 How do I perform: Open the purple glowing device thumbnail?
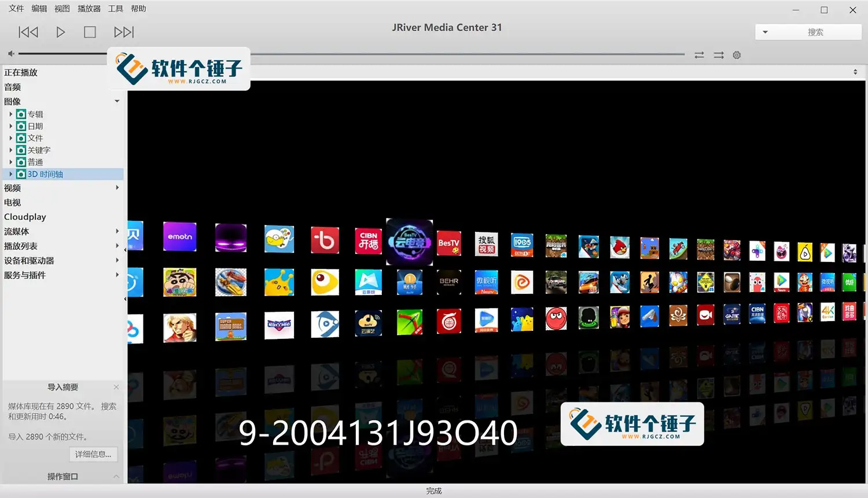click(231, 238)
